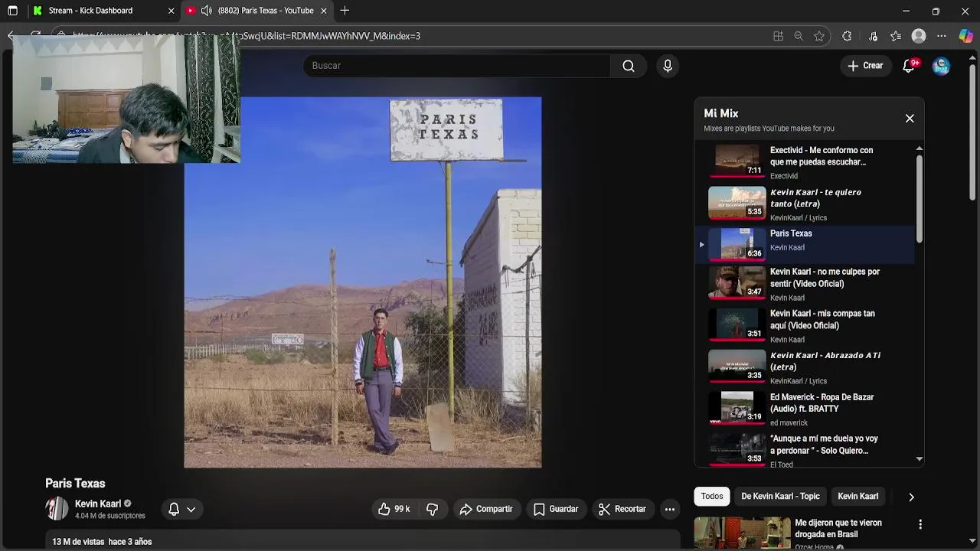Click the Compartir share button
The height and width of the screenshot is (551, 980).
pyautogui.click(x=486, y=509)
